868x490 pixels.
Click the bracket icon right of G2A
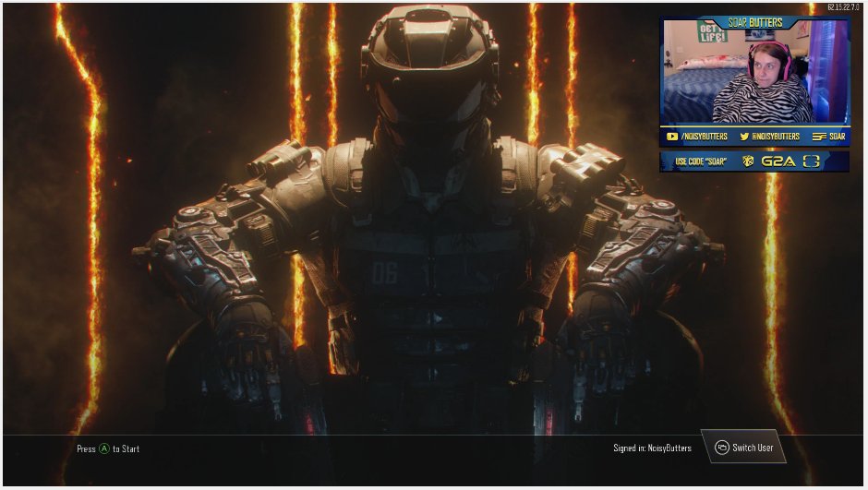tap(811, 161)
